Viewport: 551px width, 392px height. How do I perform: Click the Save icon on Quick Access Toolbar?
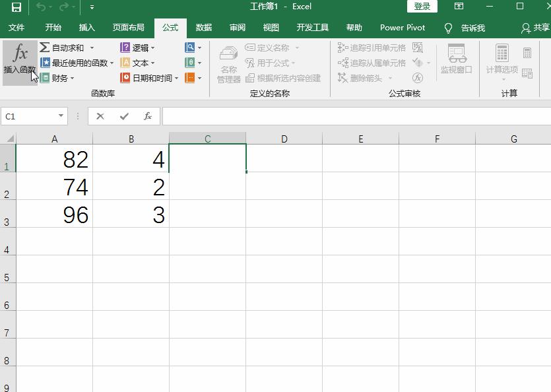(15, 7)
